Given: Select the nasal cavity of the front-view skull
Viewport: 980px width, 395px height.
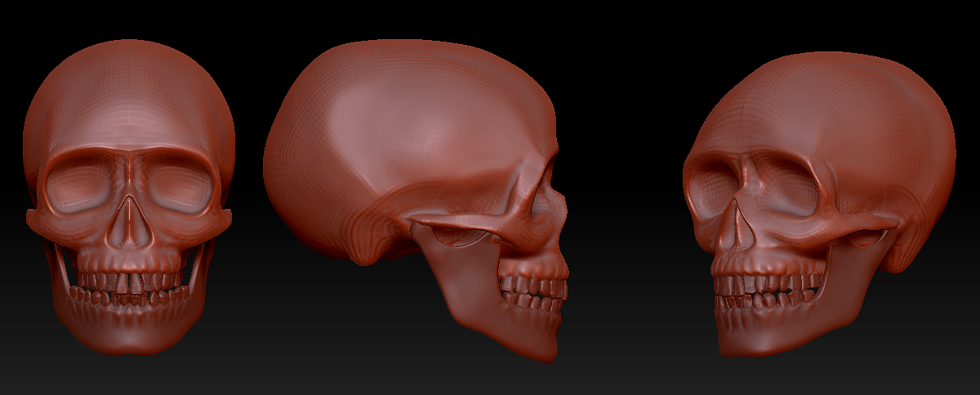Looking at the screenshot, I should (x=129, y=220).
